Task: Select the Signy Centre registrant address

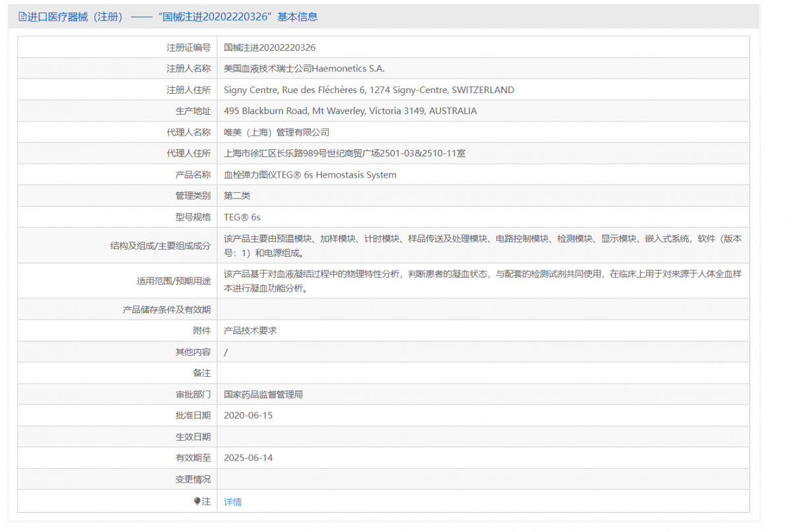Action: click(369, 90)
